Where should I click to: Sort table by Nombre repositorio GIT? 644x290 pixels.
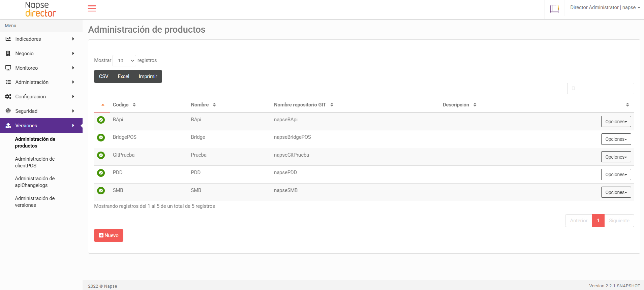point(303,105)
